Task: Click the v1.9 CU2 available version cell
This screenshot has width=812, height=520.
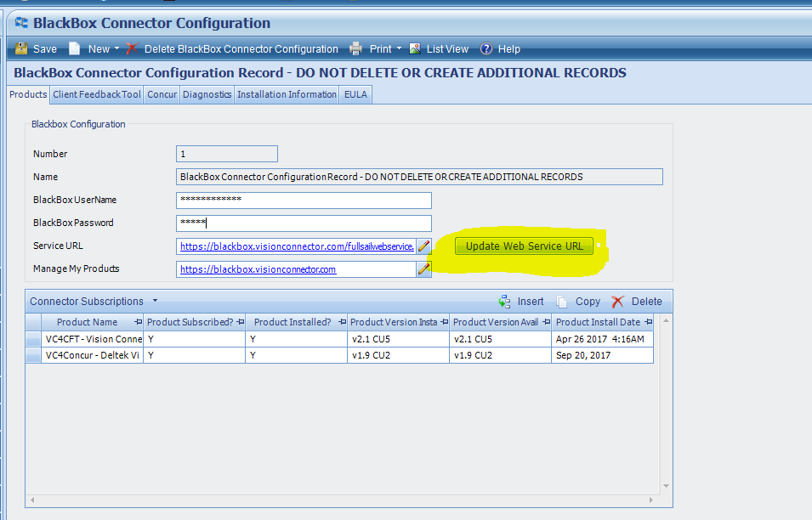Action: click(500, 355)
